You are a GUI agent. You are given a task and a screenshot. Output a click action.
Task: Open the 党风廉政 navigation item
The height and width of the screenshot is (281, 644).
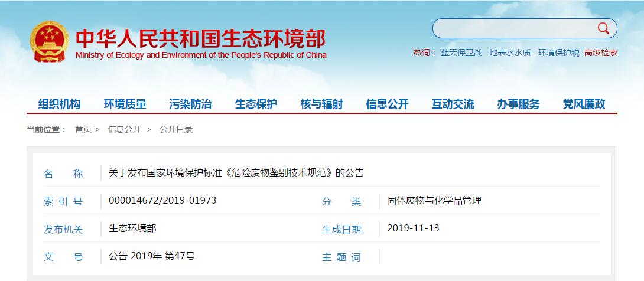coord(584,104)
